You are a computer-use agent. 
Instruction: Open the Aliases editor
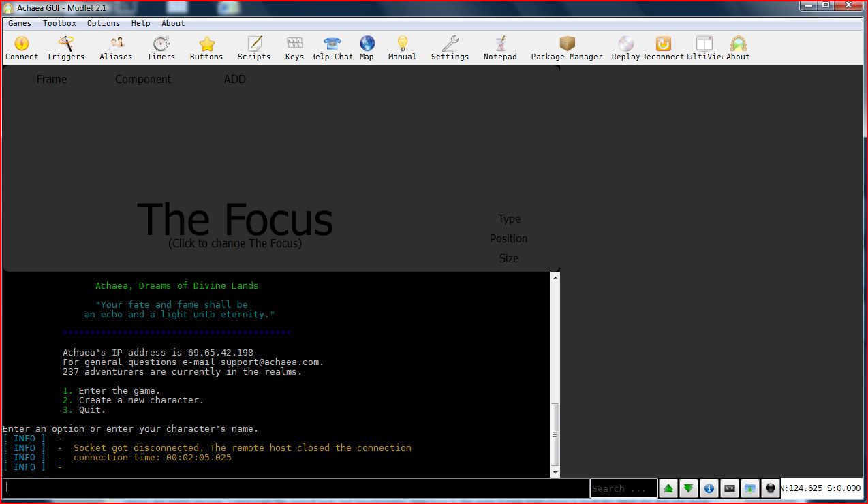click(x=116, y=48)
